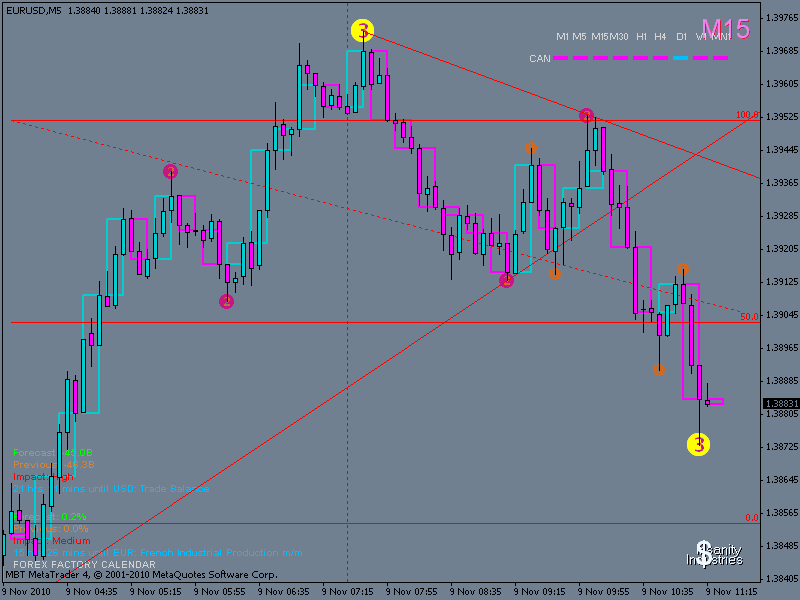Select the M1 timeframe label
This screenshot has width=800, height=600.
coord(562,37)
